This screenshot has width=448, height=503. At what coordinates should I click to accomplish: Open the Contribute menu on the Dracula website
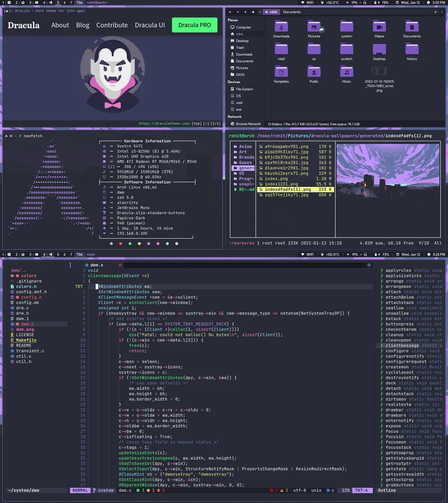tap(112, 25)
